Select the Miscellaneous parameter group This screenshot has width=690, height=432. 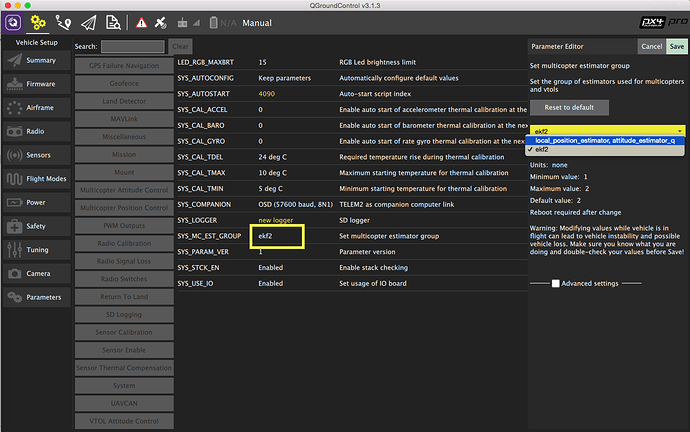pos(124,137)
